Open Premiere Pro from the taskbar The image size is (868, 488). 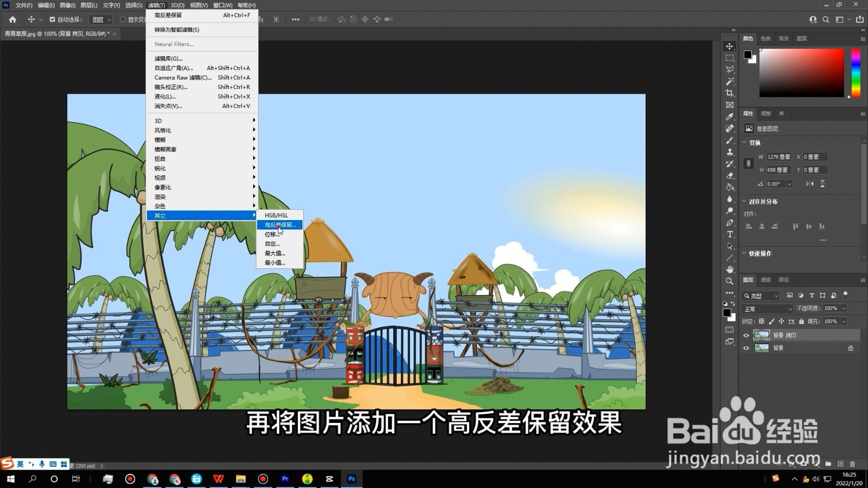285,479
